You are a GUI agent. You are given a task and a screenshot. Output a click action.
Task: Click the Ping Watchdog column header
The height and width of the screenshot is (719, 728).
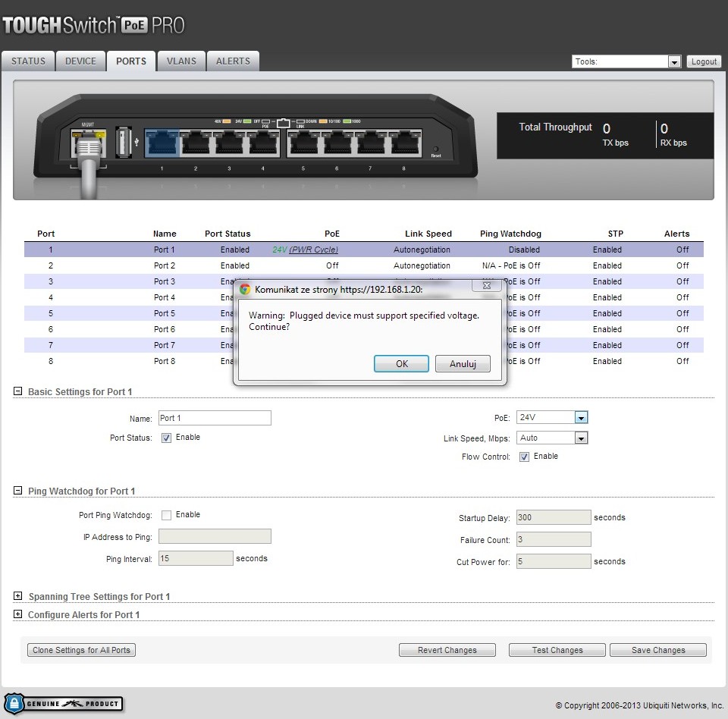coord(510,234)
